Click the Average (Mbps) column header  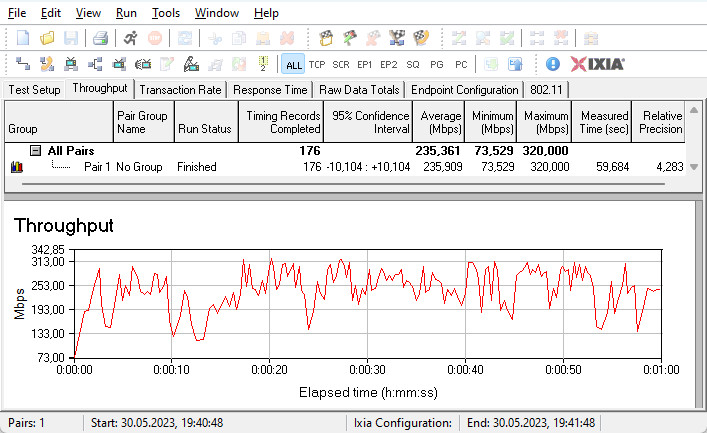point(439,122)
